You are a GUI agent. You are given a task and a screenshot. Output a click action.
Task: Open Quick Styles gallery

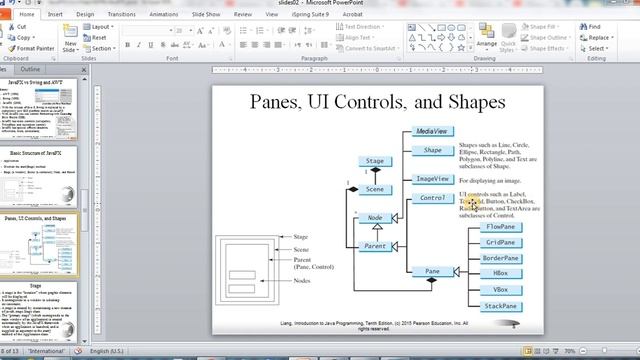tap(508, 38)
